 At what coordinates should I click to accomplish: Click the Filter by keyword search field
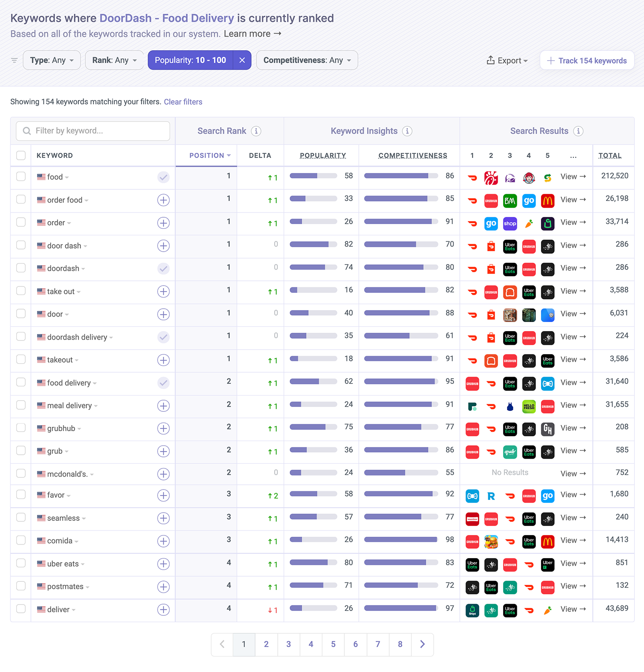click(x=93, y=131)
